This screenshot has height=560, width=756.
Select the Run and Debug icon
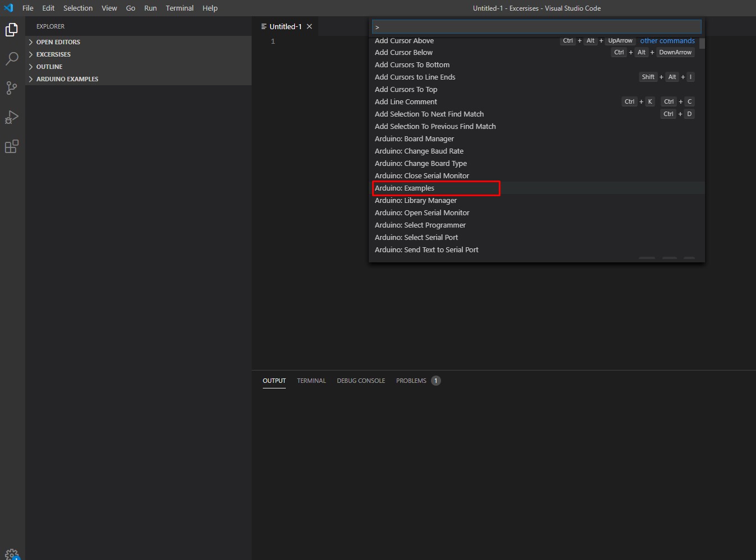click(x=12, y=117)
